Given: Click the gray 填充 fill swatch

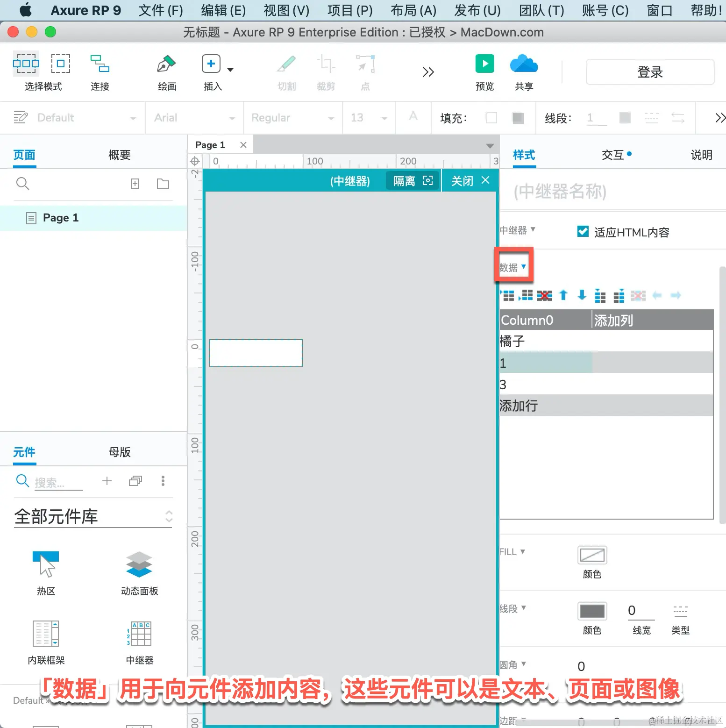Looking at the screenshot, I should coord(518,118).
